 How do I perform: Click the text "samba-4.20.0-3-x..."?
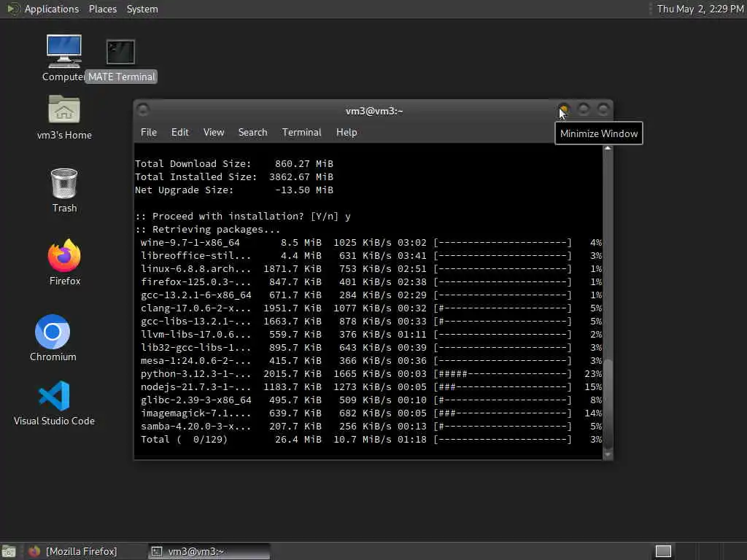pyautogui.click(x=196, y=426)
